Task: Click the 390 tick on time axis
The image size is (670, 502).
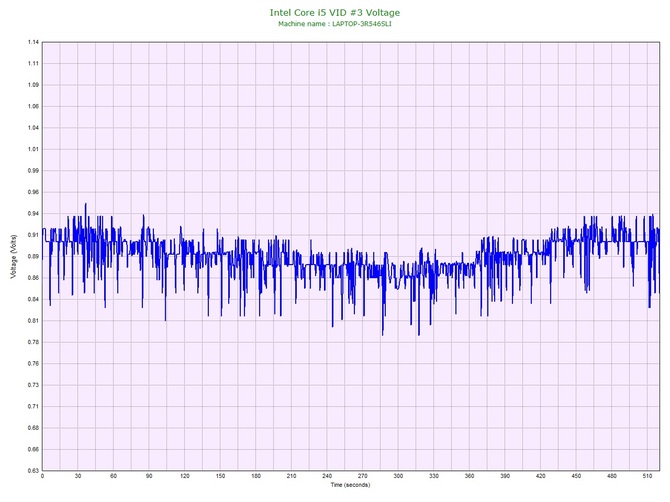Action: [x=505, y=476]
